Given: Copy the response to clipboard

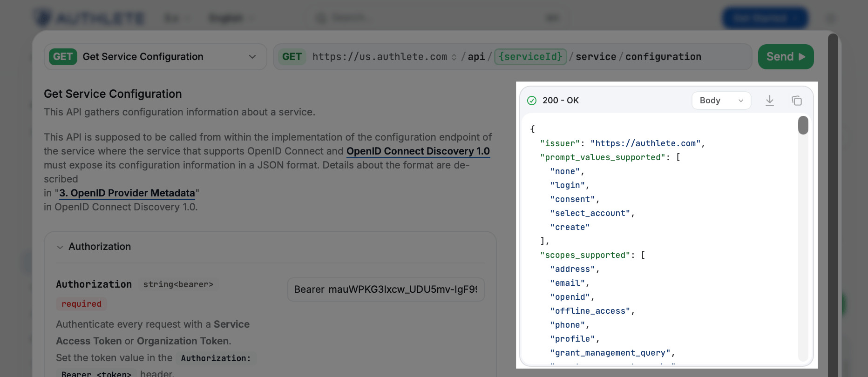Looking at the screenshot, I should pyautogui.click(x=797, y=101).
